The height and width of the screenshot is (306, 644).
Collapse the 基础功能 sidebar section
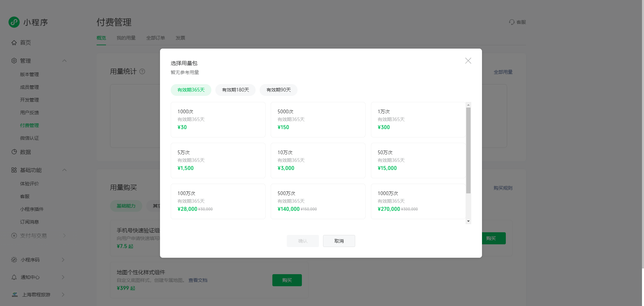point(64,170)
